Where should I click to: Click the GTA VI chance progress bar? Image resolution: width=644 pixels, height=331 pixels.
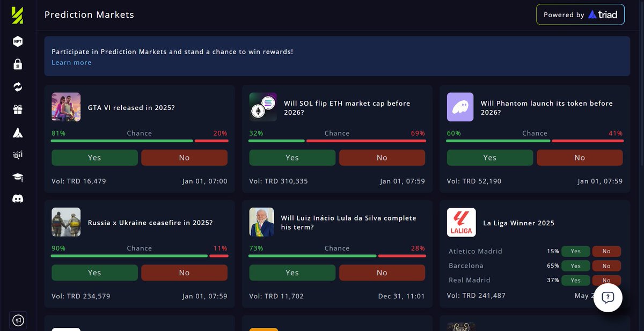(x=140, y=141)
